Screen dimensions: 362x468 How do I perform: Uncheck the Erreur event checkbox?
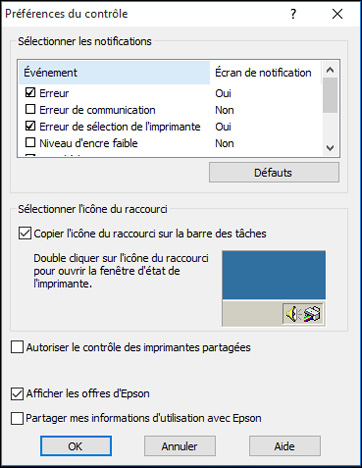[x=30, y=92]
